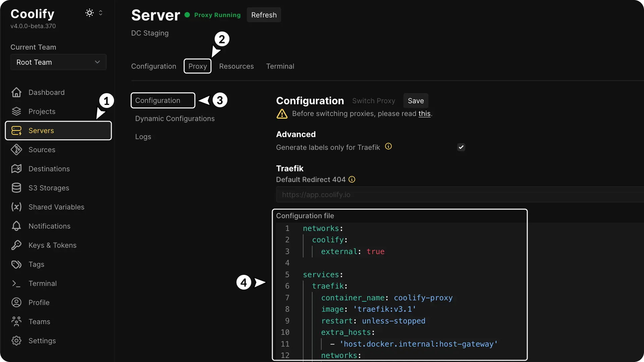Image resolution: width=644 pixels, height=362 pixels.
Task: Switch to the Resources tab
Action: (x=236, y=66)
